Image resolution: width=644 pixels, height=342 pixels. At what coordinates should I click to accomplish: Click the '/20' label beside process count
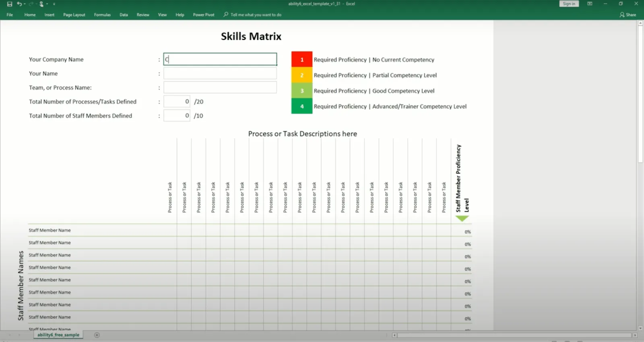199,102
